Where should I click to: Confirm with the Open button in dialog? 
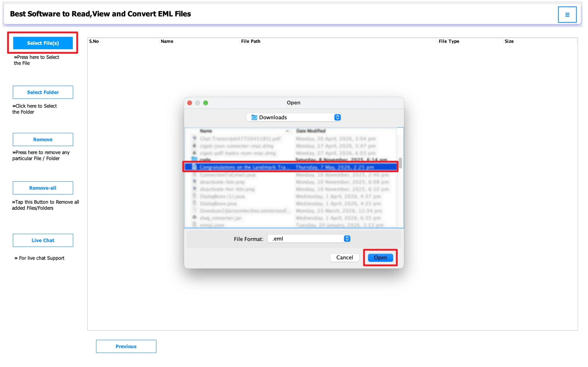380,258
